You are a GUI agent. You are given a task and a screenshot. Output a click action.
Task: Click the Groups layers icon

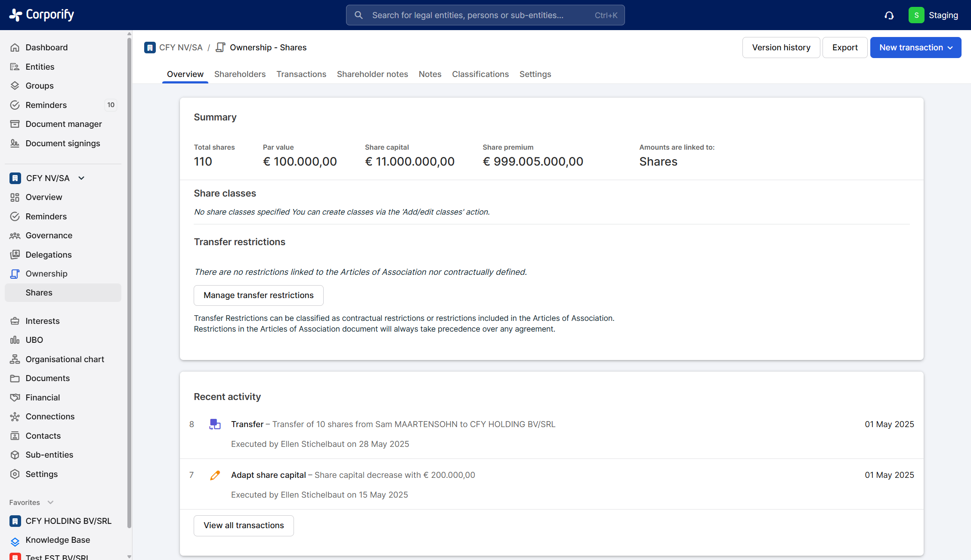pyautogui.click(x=15, y=86)
